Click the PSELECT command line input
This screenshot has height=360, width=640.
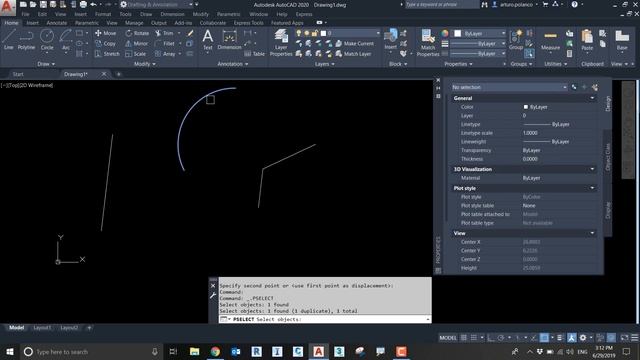[x=325, y=319]
